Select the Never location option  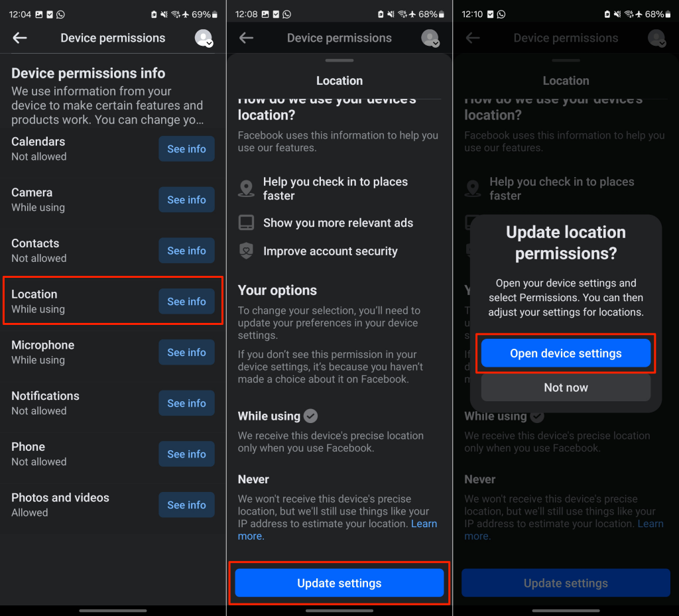[253, 479]
